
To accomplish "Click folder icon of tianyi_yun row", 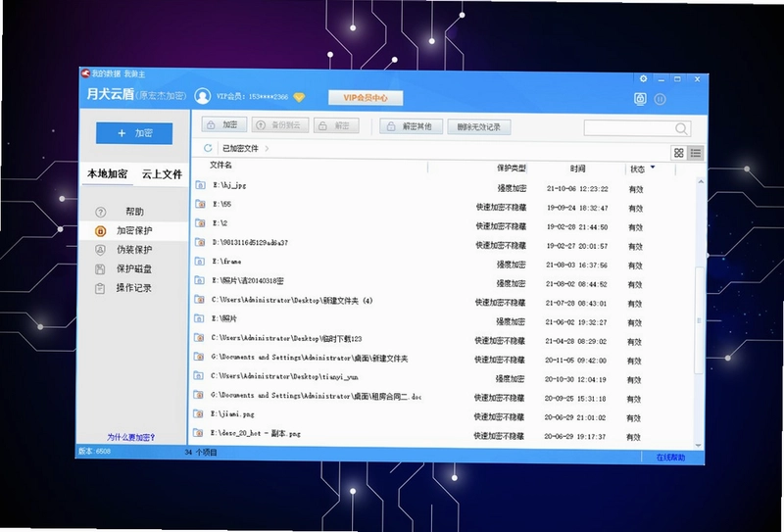I will pos(199,375).
